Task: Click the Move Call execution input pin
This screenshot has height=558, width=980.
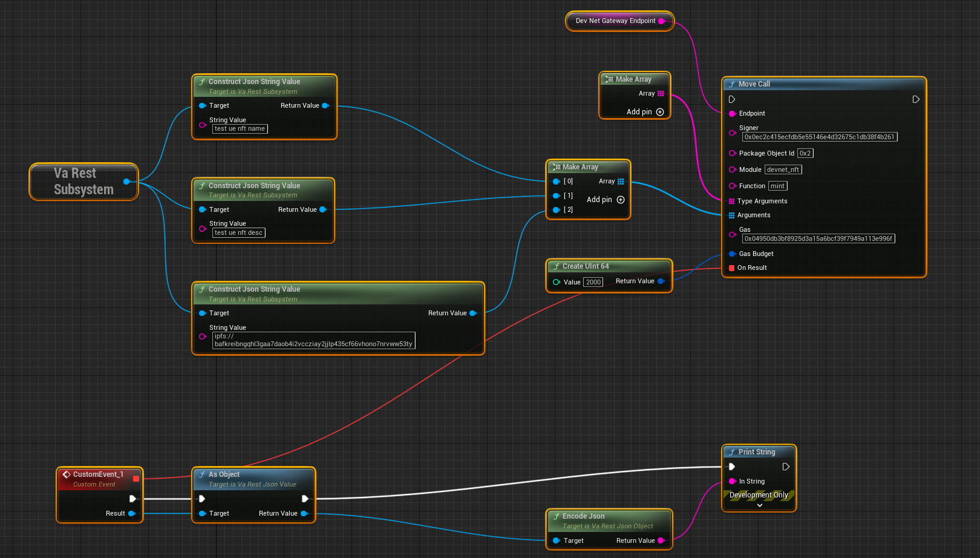Action: click(x=732, y=99)
